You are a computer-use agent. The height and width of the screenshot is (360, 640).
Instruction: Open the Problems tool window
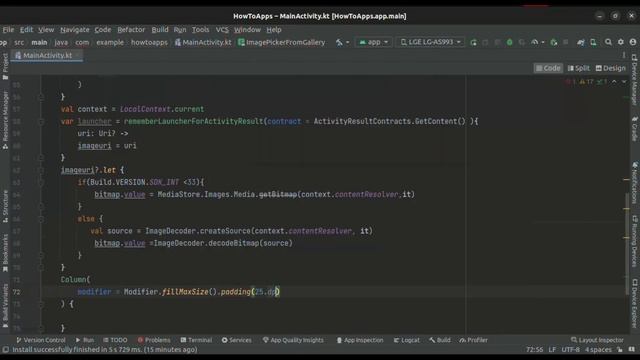tap(154, 340)
